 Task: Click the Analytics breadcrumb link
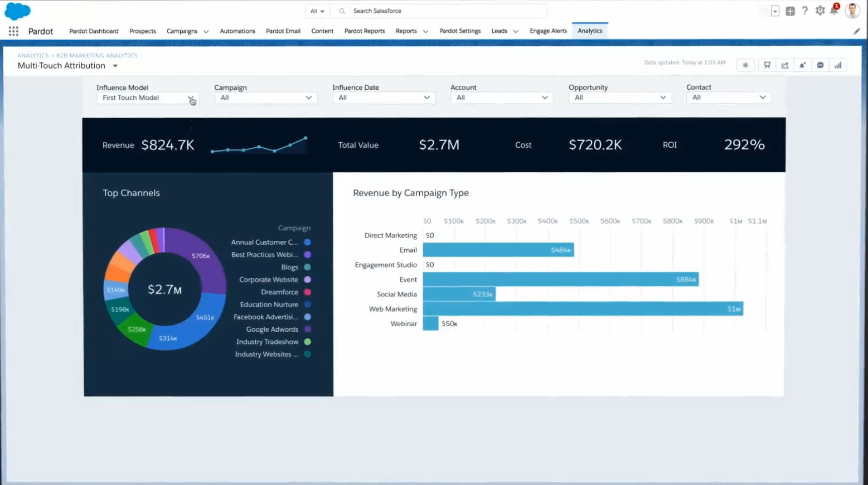[x=33, y=56]
